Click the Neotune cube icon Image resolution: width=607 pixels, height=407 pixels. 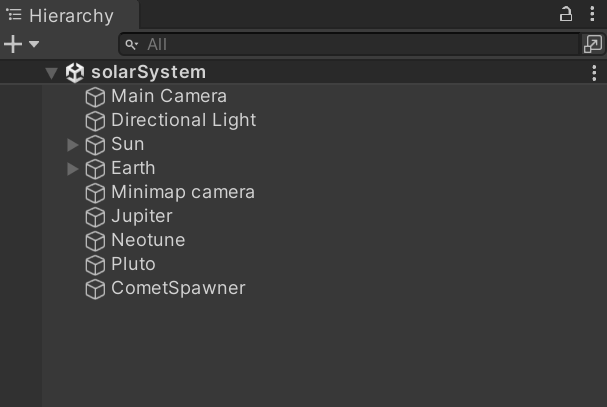tap(95, 241)
